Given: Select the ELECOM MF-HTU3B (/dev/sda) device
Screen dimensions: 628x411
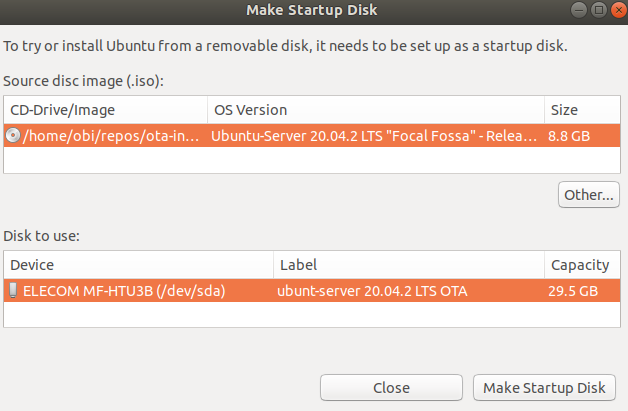Looking at the screenshot, I should pos(124,291).
